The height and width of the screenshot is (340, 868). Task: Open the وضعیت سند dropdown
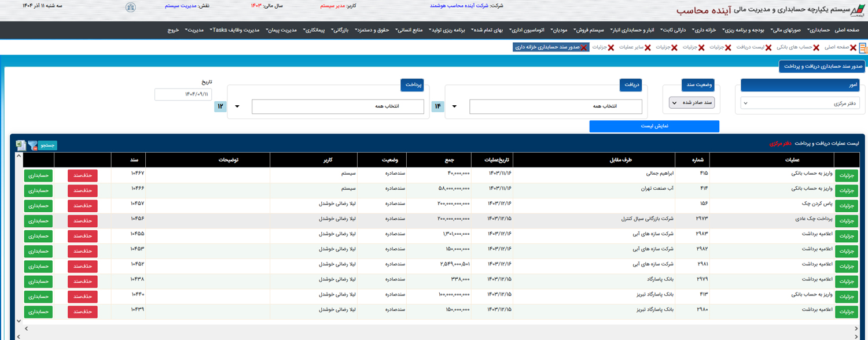tap(692, 102)
